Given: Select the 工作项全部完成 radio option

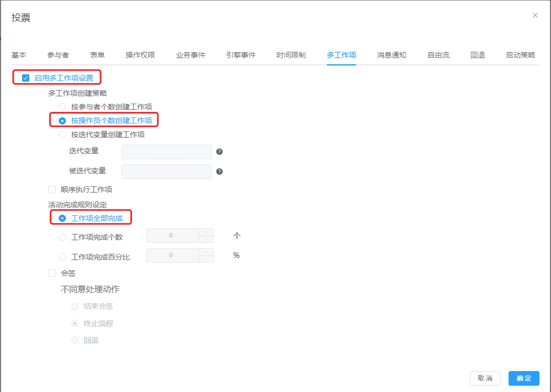Looking at the screenshot, I should pos(62,218).
